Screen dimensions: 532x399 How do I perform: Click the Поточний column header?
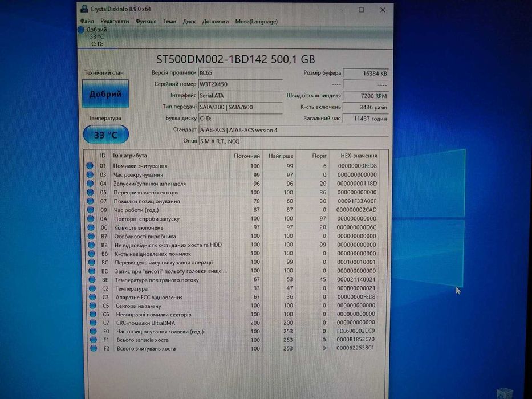[x=247, y=156]
